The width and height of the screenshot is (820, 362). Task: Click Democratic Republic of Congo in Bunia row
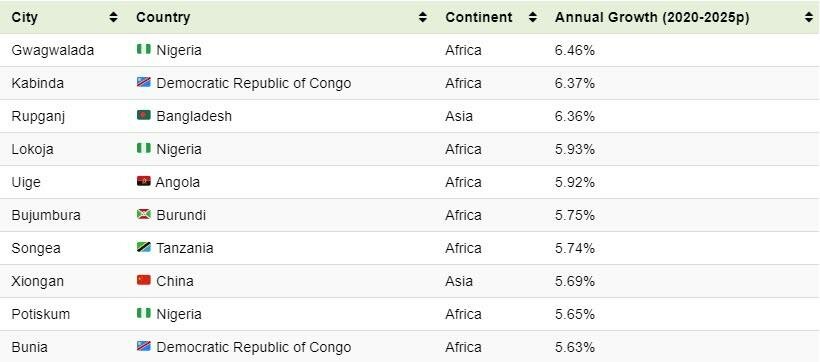[254, 347]
